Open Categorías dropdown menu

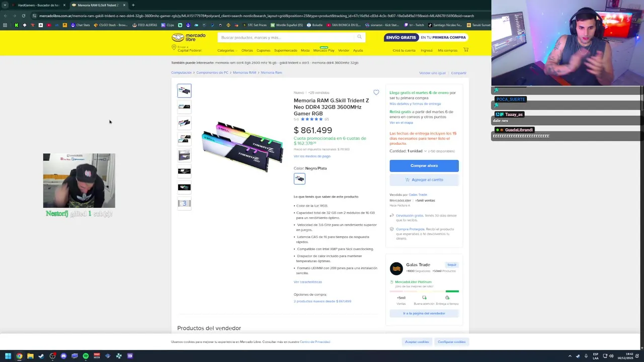click(x=227, y=50)
